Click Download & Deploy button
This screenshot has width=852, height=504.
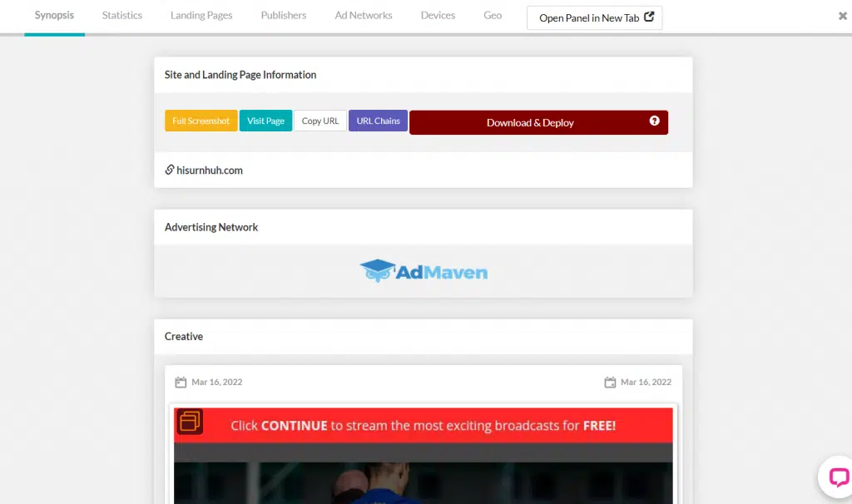tap(530, 122)
